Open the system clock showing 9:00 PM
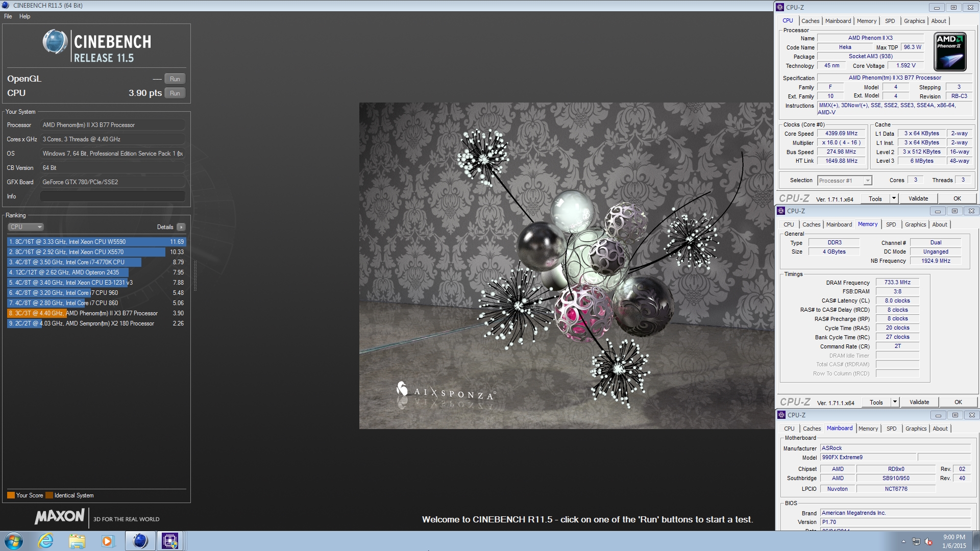The image size is (980, 551). click(954, 541)
